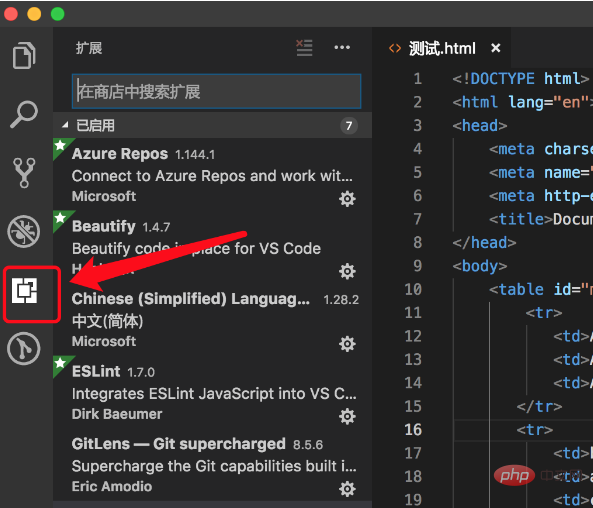
Task: Select the Beautify extension entry
Action: coord(213,247)
